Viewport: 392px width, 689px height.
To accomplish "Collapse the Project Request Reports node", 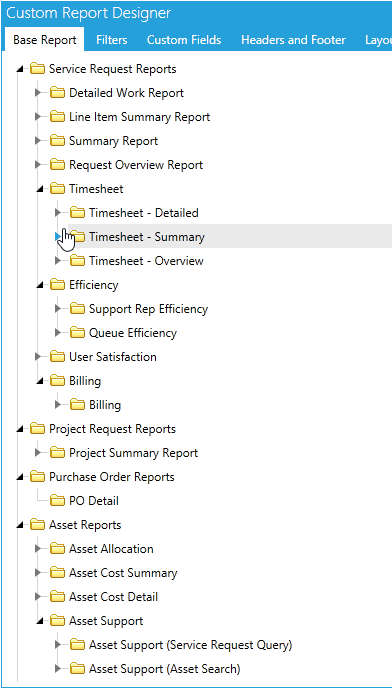I will point(19,429).
